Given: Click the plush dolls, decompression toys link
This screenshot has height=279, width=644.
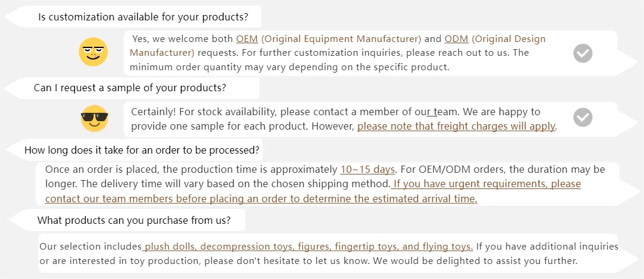Looking at the screenshot, I should pos(308,247).
